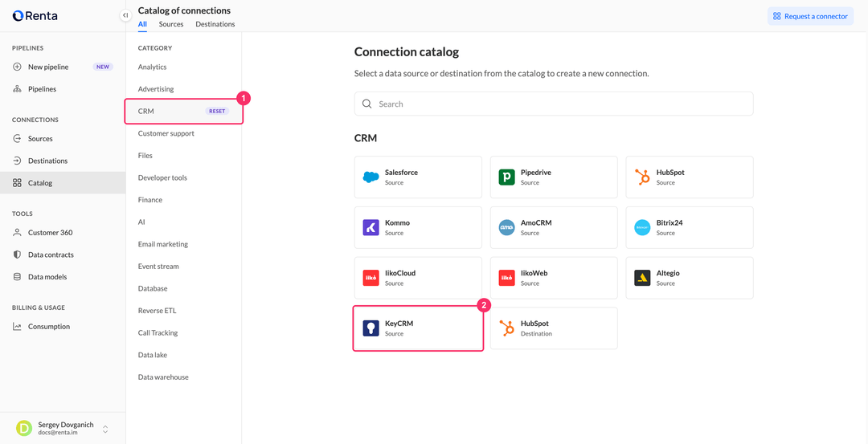Click the Bitrix24 card title text
Screen dimensions: 868x444
point(671,223)
